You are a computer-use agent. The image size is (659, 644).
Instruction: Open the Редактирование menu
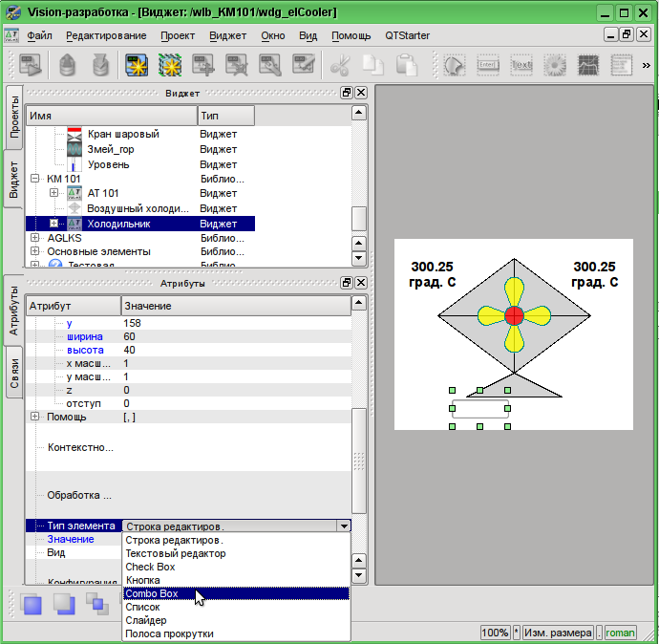(x=106, y=35)
